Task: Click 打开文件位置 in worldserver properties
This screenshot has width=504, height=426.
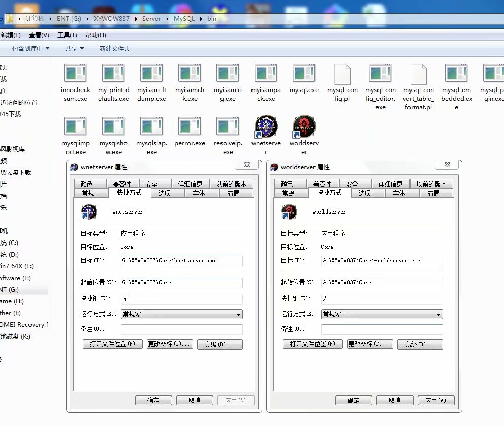Action: 313,344
